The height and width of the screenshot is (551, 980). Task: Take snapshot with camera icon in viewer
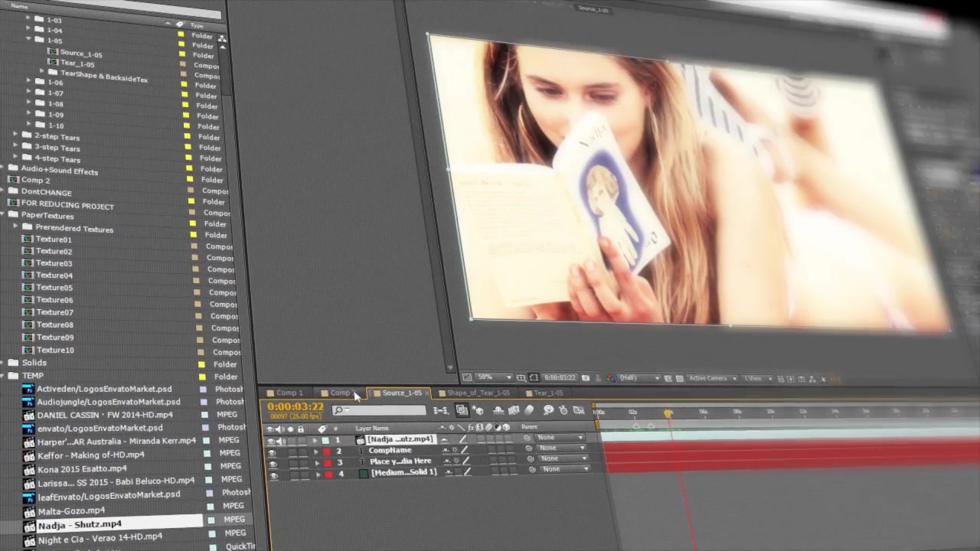point(586,378)
